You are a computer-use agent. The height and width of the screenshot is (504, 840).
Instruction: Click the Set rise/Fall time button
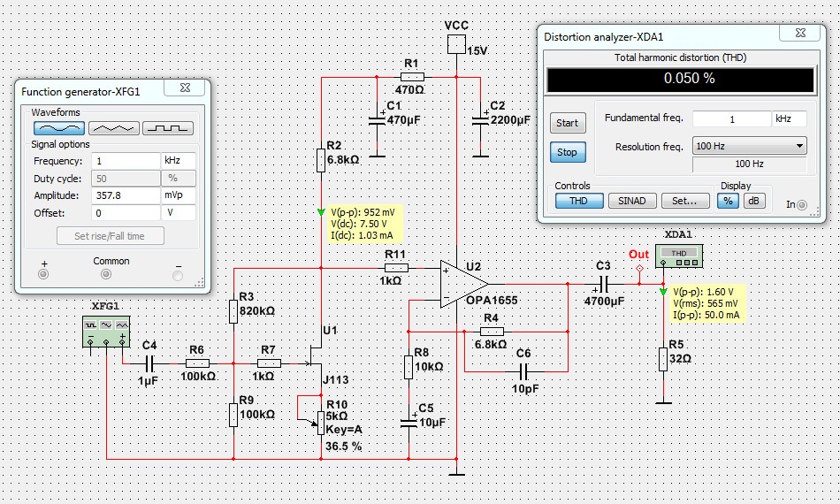click(x=111, y=236)
